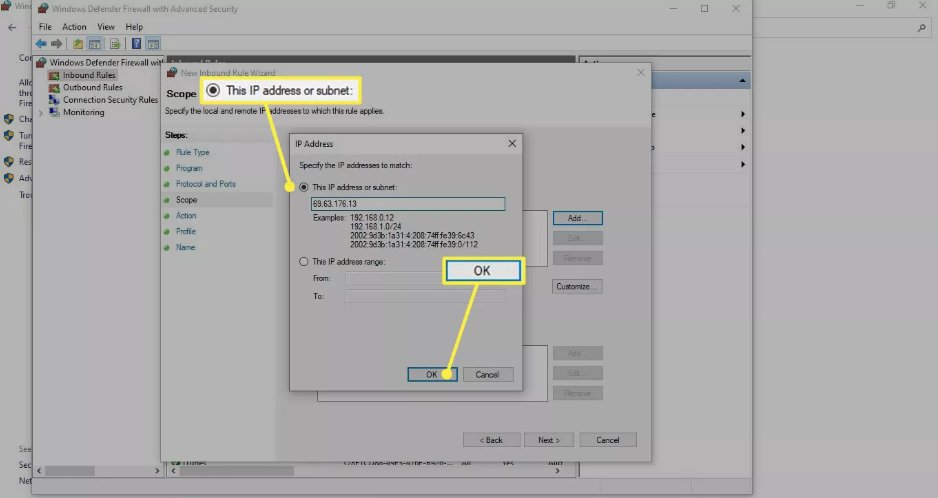The width and height of the screenshot is (938, 498).
Task: Click the upper Add... button in the wizard
Action: pyautogui.click(x=577, y=218)
